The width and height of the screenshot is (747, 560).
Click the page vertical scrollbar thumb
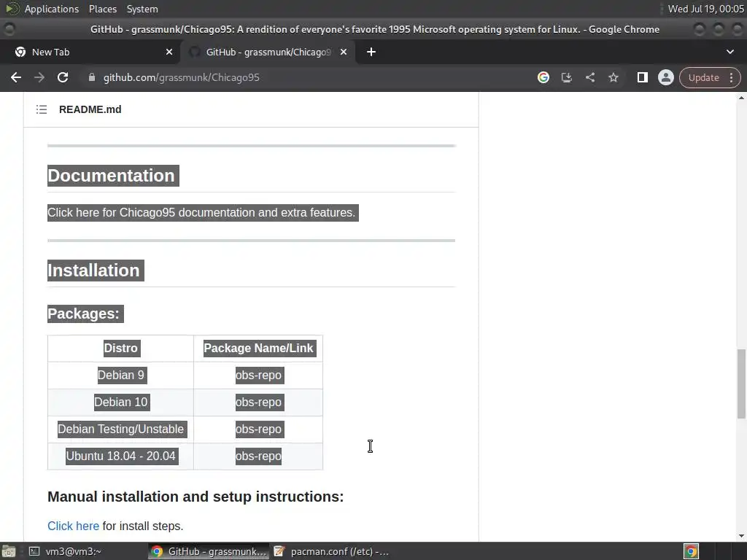(x=741, y=384)
